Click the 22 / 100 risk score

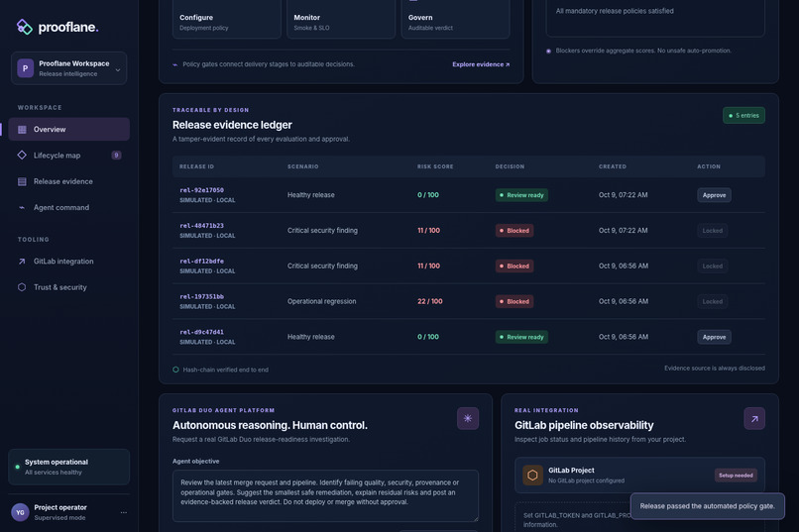pyautogui.click(x=429, y=301)
